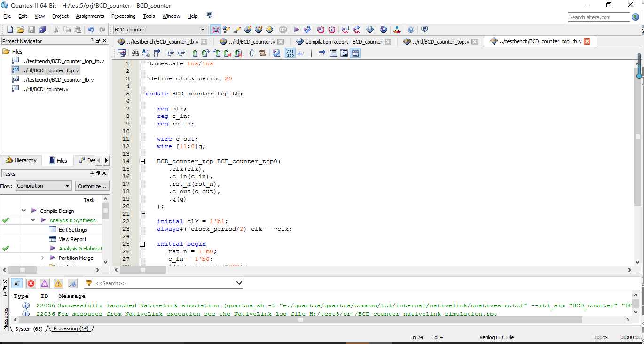Close the Compilation Report tab
The image size is (644, 344).
coord(388,42)
